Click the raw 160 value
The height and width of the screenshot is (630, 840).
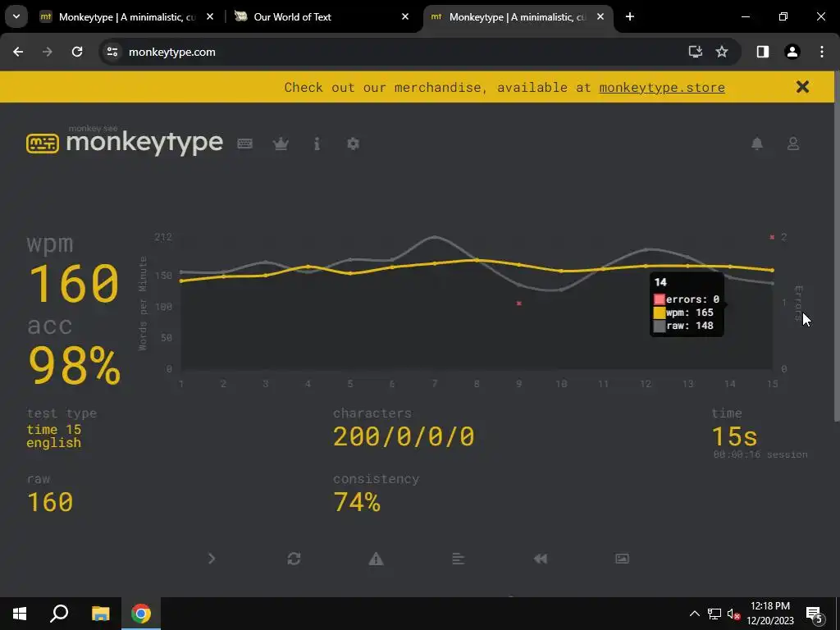pyautogui.click(x=50, y=503)
